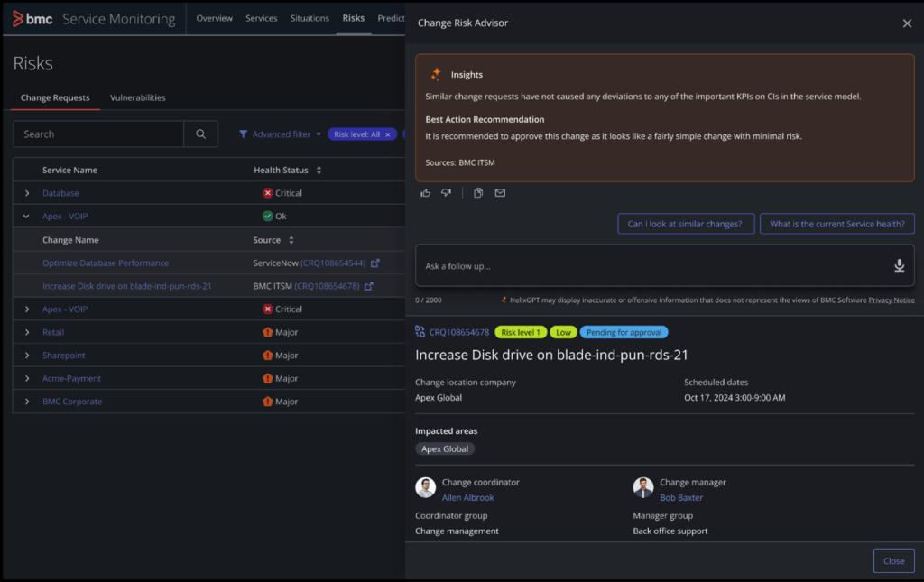The image size is (924, 582).
Task: Click the Risk level 1 badge
Action: tap(521, 332)
